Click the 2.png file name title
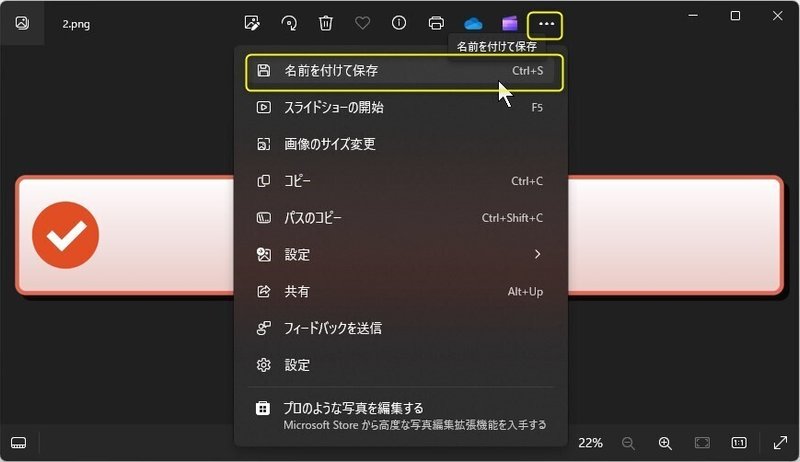Screen dimensions: 800x462 (x=76, y=24)
